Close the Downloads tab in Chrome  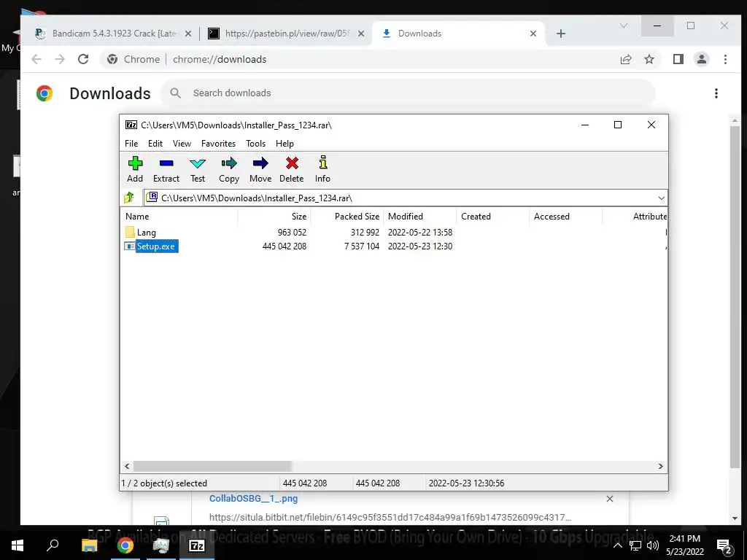tap(533, 34)
